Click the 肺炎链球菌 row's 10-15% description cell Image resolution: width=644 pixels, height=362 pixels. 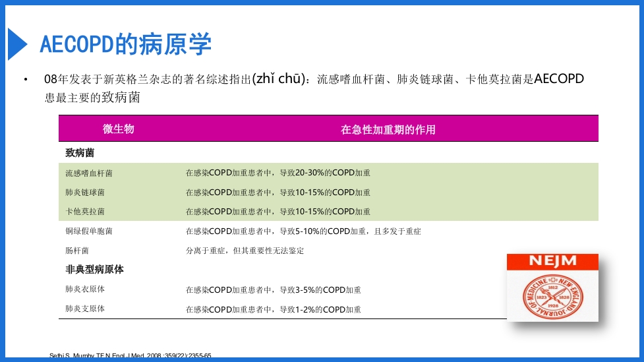click(278, 193)
